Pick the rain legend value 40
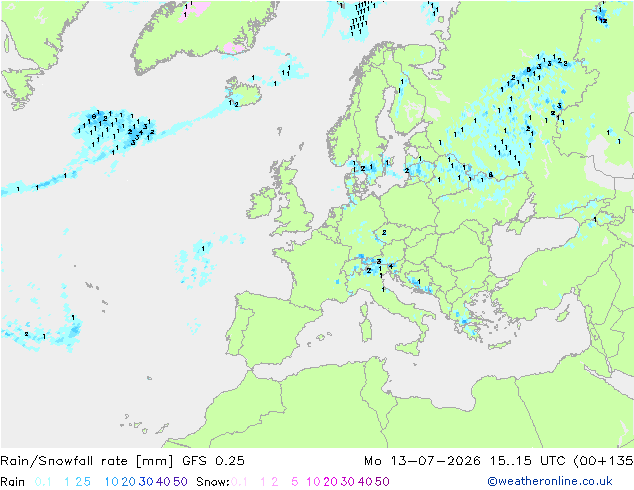The image size is (634, 490). pyautogui.click(x=163, y=482)
